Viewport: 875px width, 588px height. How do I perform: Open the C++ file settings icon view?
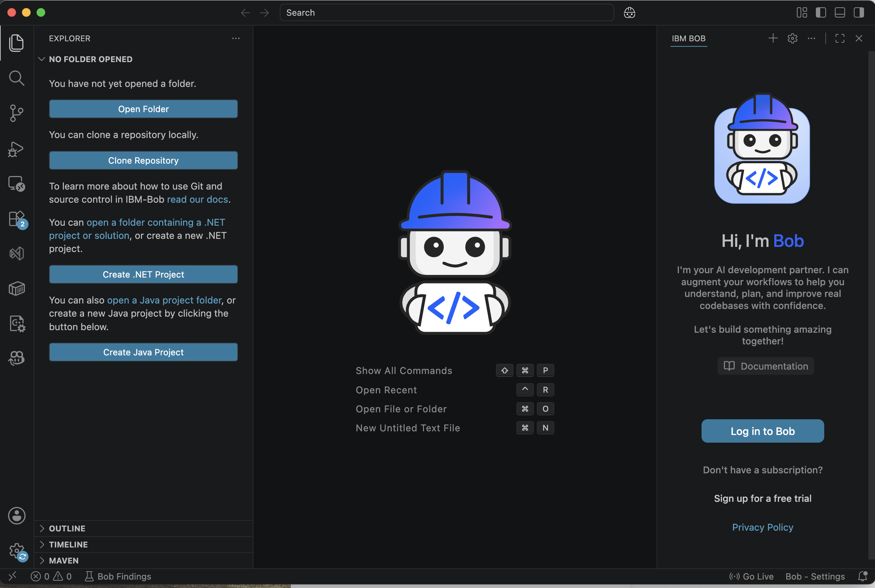tap(16, 324)
